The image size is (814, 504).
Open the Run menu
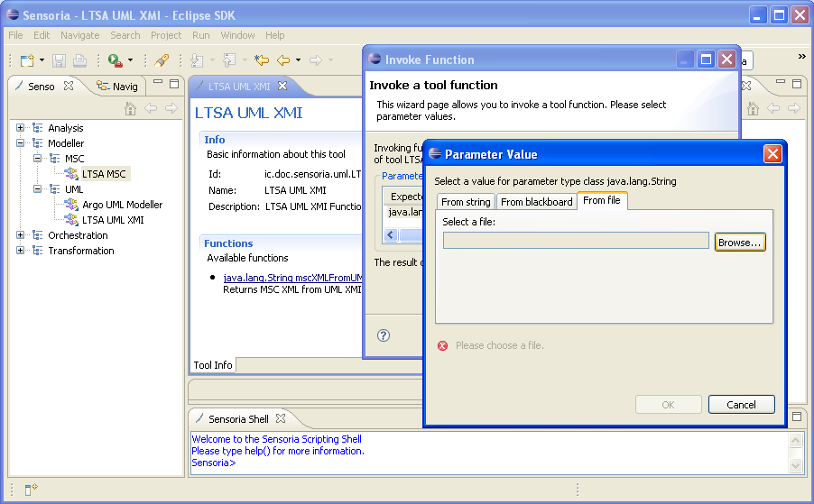201,35
